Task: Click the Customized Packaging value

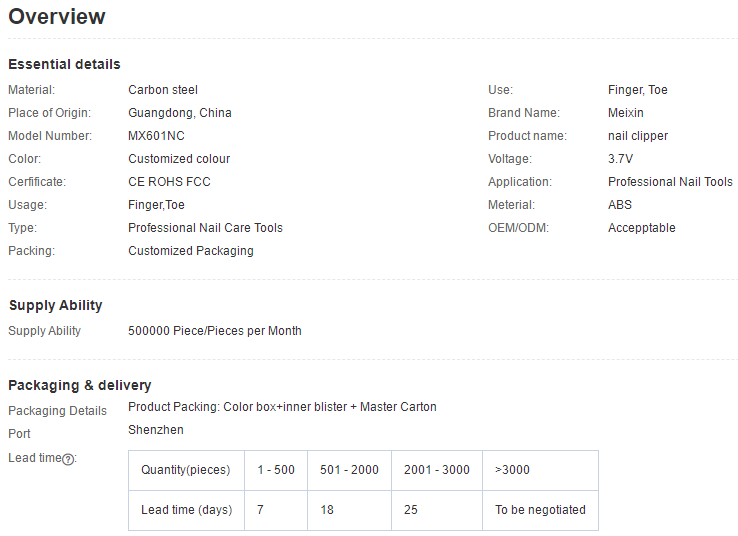Action: point(191,251)
